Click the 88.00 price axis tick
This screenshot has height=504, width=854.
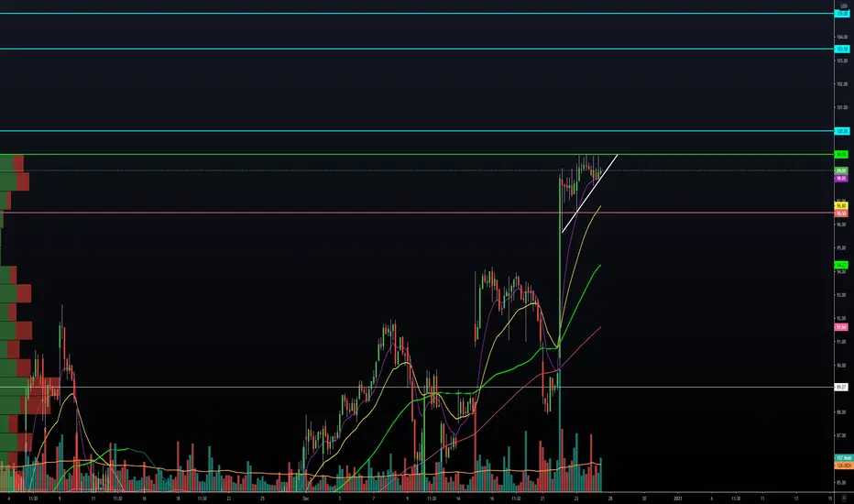pyautogui.click(x=842, y=412)
